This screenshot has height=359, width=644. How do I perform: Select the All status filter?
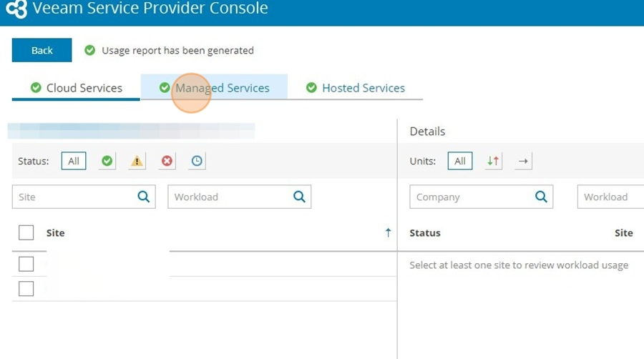click(x=74, y=161)
